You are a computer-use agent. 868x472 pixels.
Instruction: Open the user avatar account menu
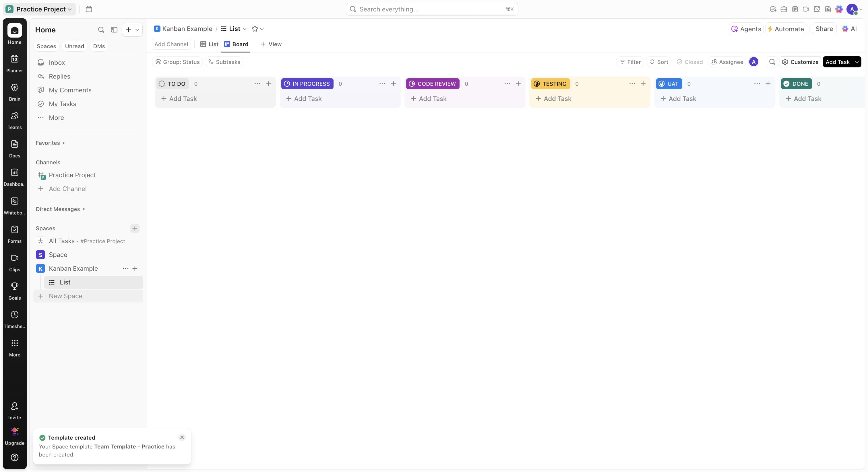[x=854, y=9]
